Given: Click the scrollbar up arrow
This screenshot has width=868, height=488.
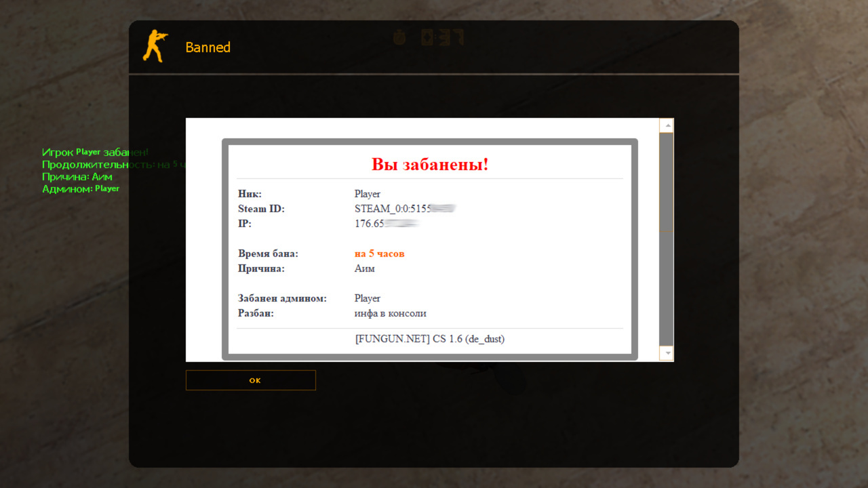Looking at the screenshot, I should [665, 124].
